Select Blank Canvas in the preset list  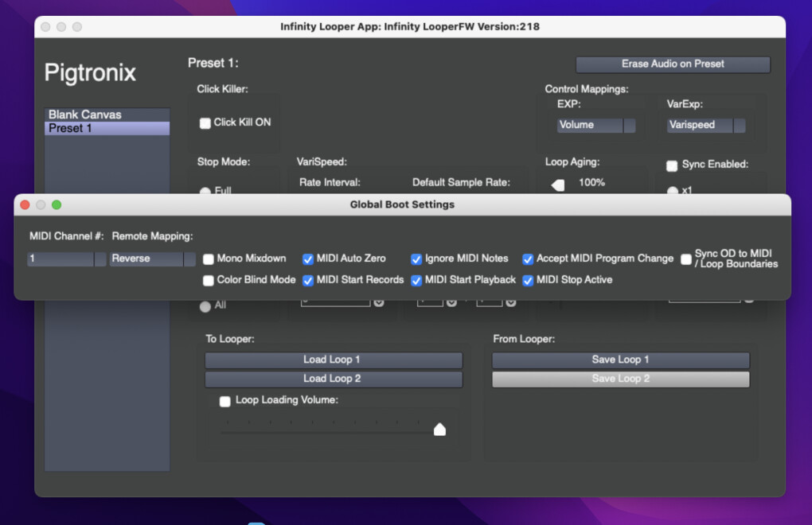107,115
